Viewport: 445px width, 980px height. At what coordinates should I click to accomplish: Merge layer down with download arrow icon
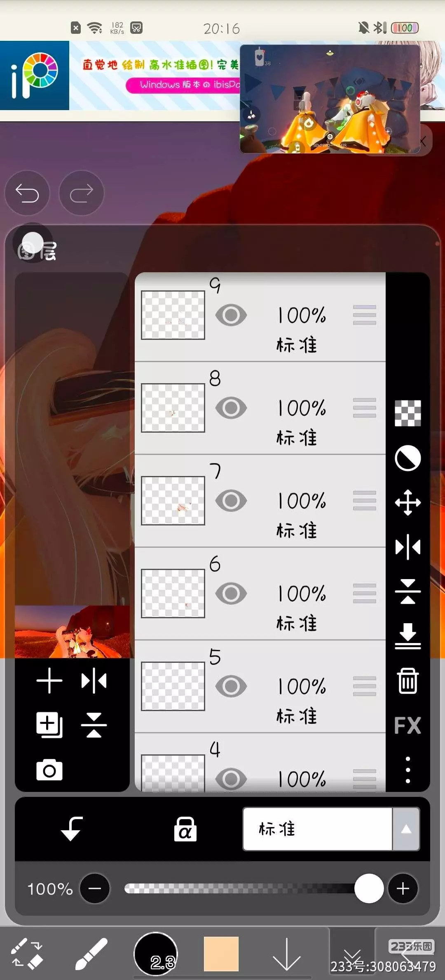pos(408,636)
